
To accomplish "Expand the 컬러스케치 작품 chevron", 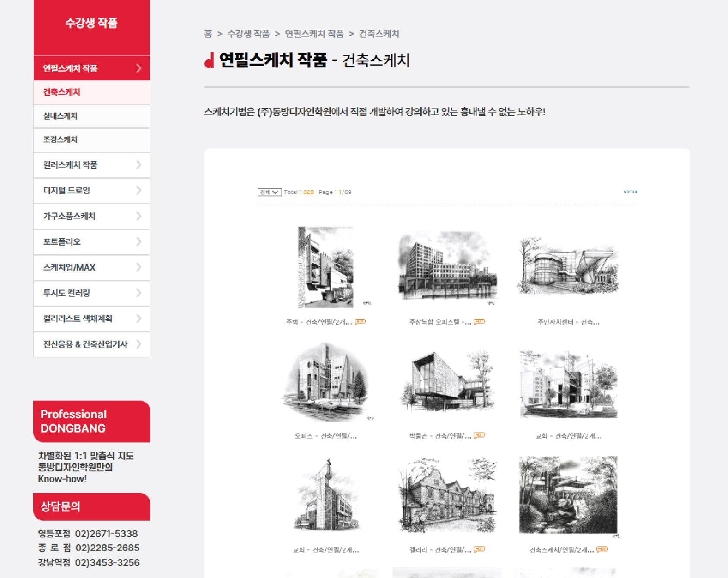I will [x=139, y=165].
